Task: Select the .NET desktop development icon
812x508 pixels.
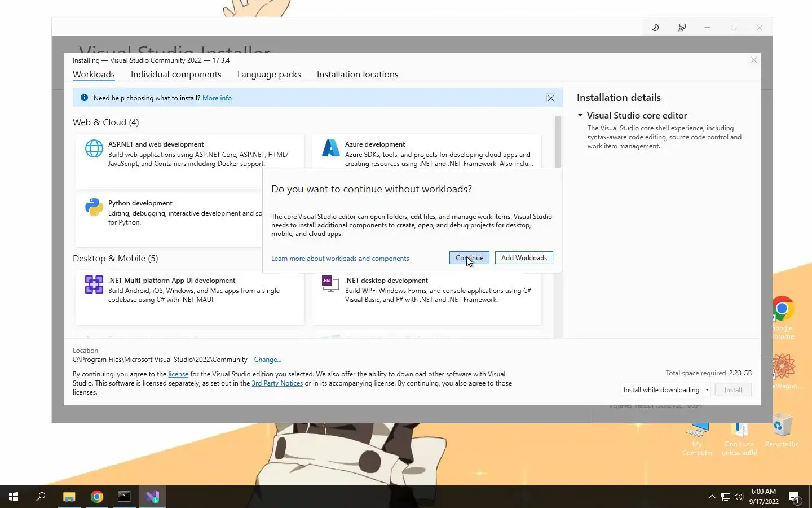Action: point(330,283)
